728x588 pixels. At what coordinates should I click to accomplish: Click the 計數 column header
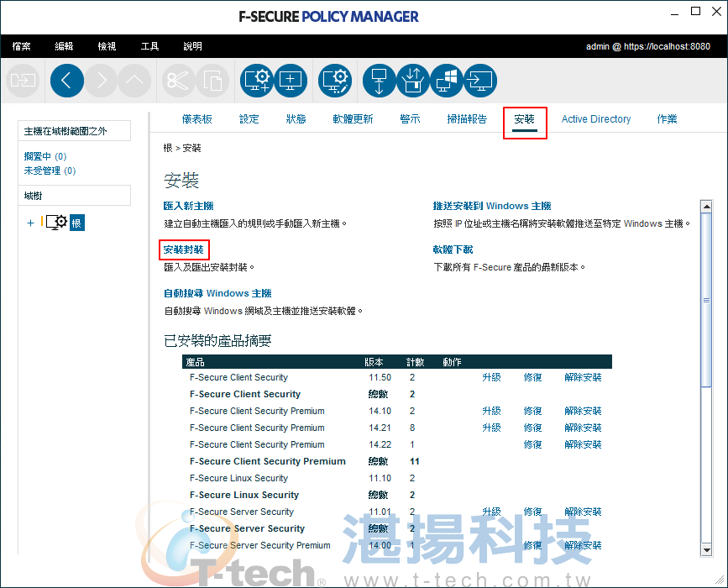(416, 362)
